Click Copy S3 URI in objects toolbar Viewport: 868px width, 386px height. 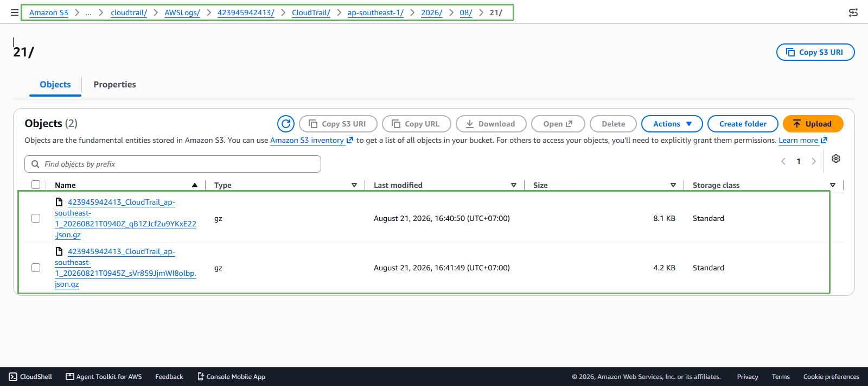click(x=338, y=124)
